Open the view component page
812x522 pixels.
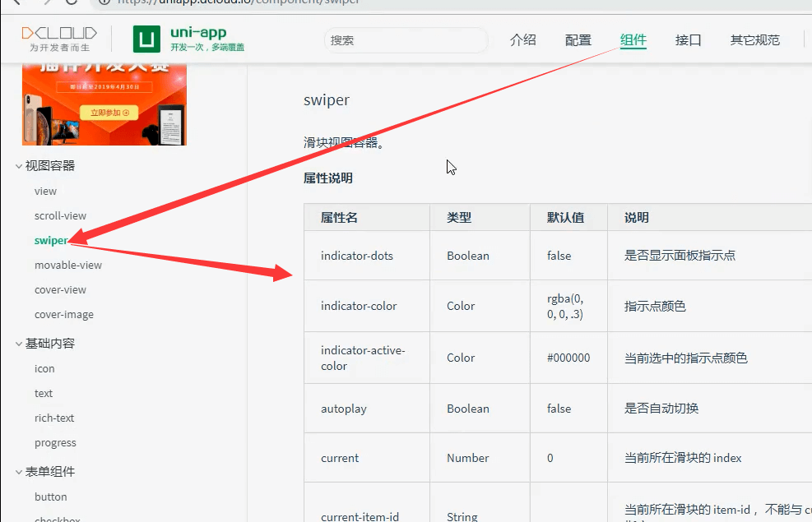[x=45, y=191]
